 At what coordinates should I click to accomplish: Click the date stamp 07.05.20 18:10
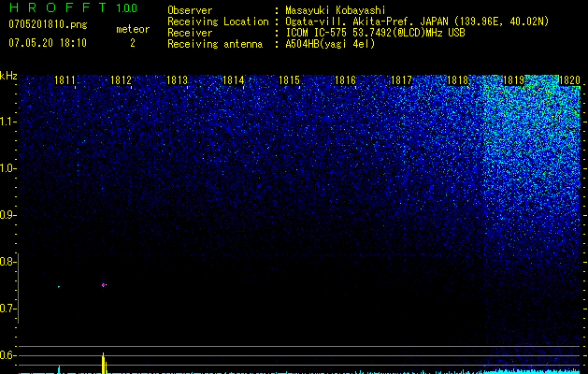(x=48, y=43)
